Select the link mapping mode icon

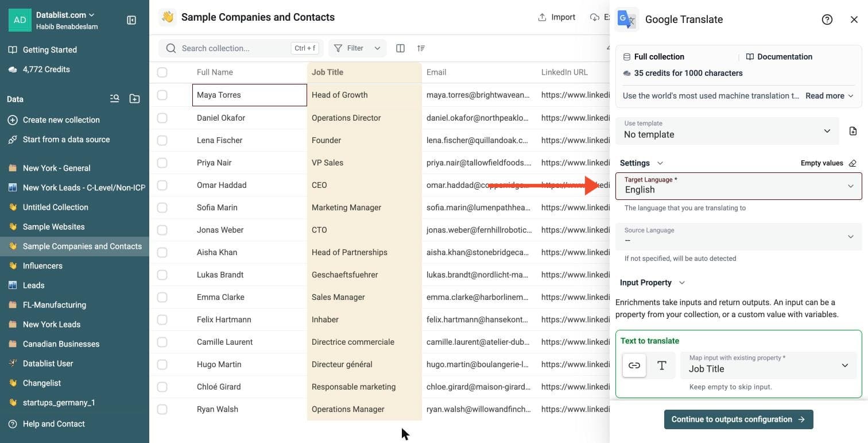tap(634, 365)
